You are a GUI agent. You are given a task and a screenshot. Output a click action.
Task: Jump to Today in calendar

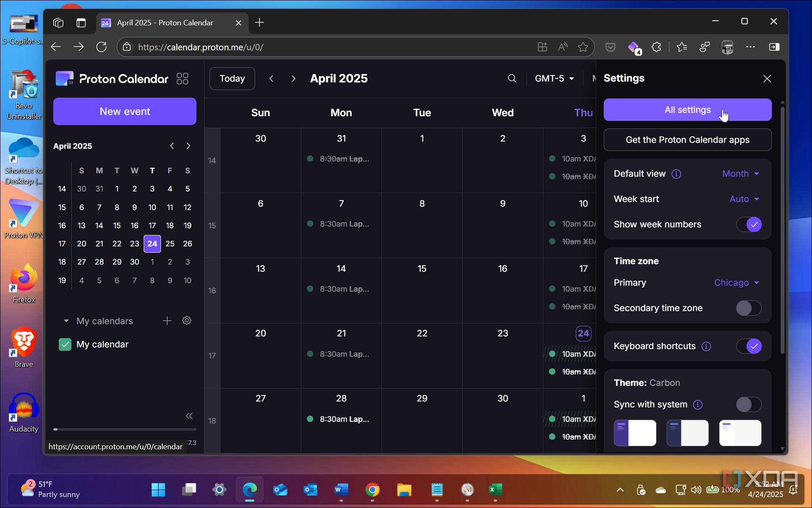[232, 79]
